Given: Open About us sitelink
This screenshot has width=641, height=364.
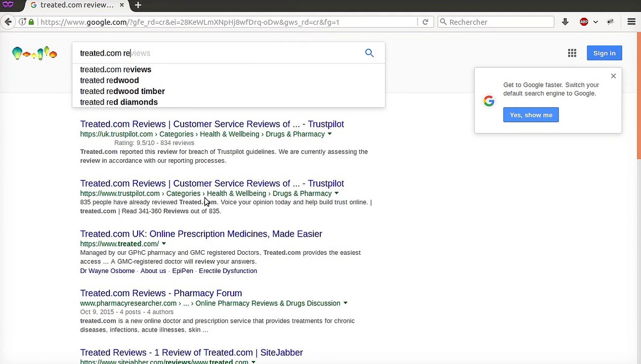Looking at the screenshot, I should [x=153, y=271].
